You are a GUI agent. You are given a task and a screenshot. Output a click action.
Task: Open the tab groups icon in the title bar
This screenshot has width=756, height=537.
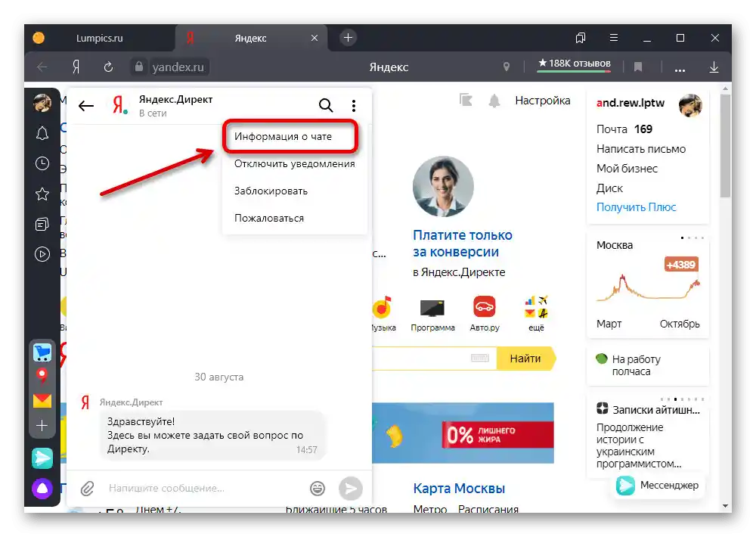pyautogui.click(x=581, y=38)
